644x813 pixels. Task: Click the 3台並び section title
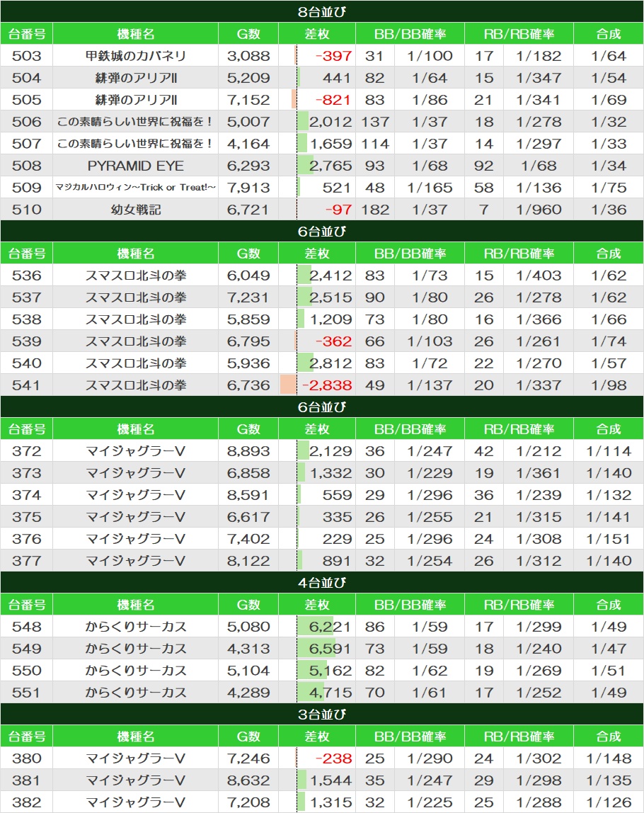[322, 715]
